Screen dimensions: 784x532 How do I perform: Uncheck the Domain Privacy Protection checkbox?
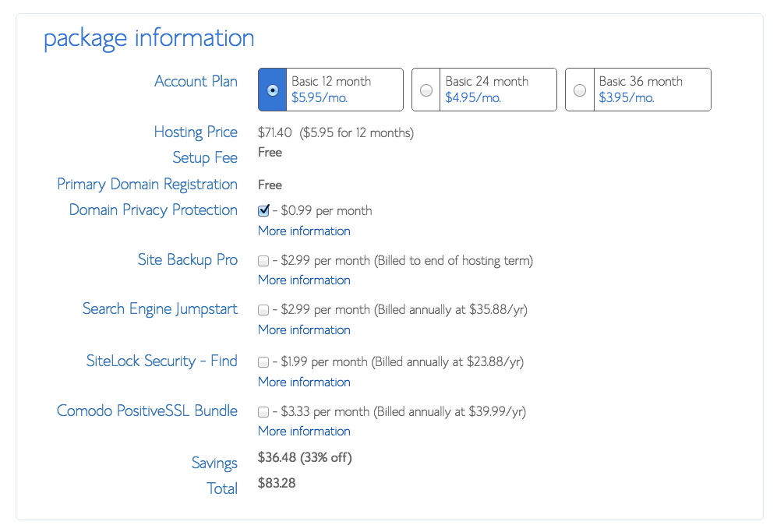click(263, 210)
